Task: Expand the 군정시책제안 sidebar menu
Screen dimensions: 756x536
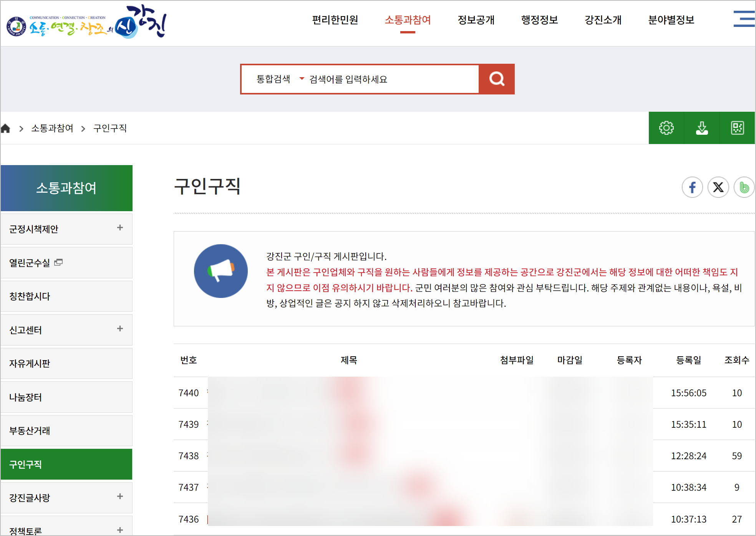Action: pos(120,228)
